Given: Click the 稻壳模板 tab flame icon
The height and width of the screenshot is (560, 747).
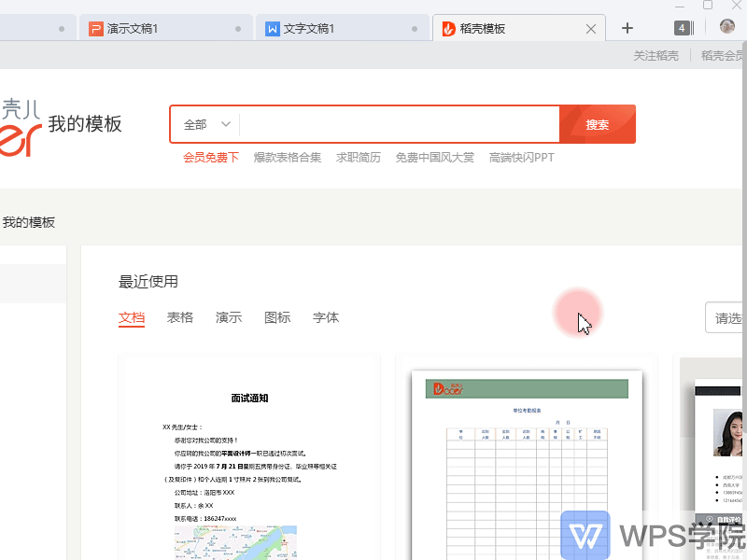Looking at the screenshot, I should (448, 29).
